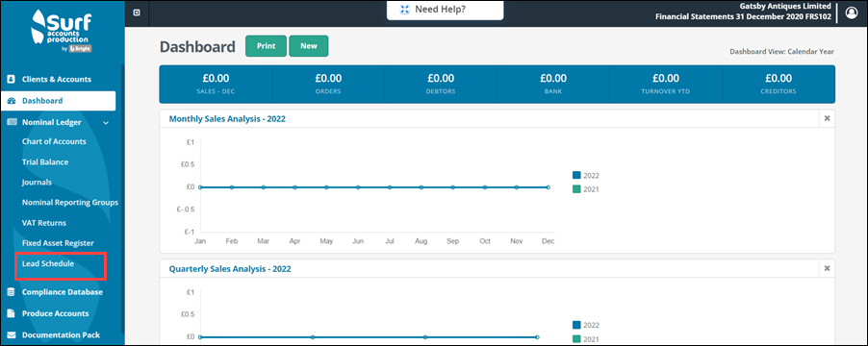Screen dimensions: 868x346
Task: Click the Bank tile
Action: coord(553,84)
